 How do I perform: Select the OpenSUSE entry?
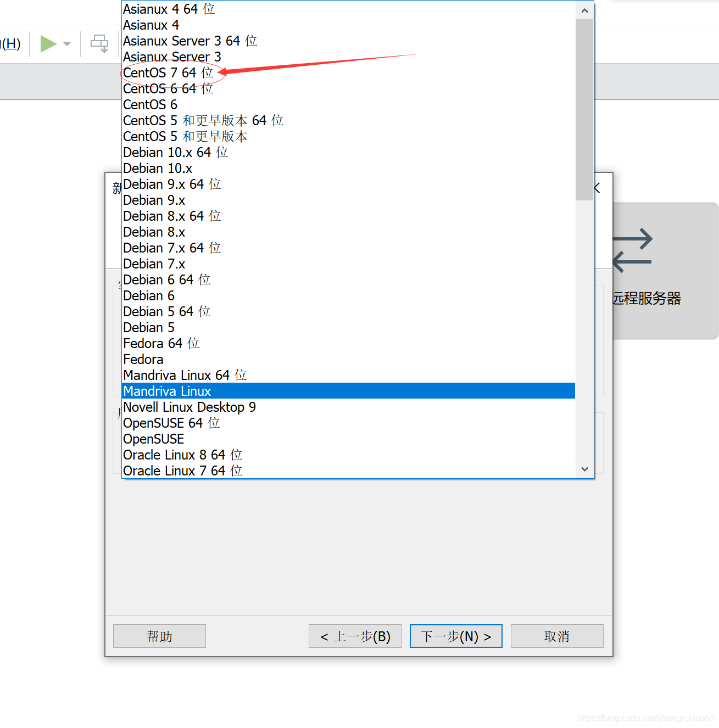tap(348, 439)
